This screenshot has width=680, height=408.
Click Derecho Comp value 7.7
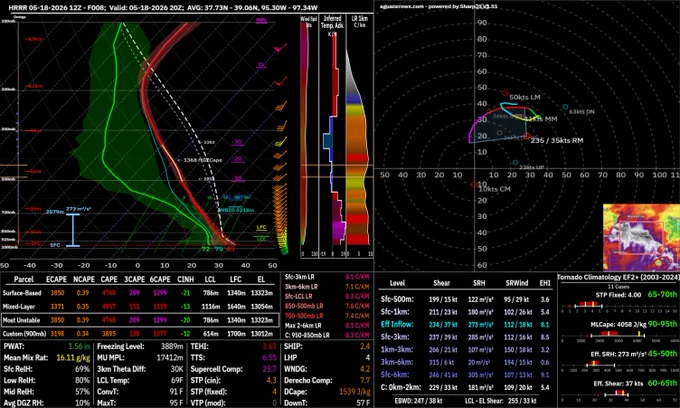pos(365,380)
